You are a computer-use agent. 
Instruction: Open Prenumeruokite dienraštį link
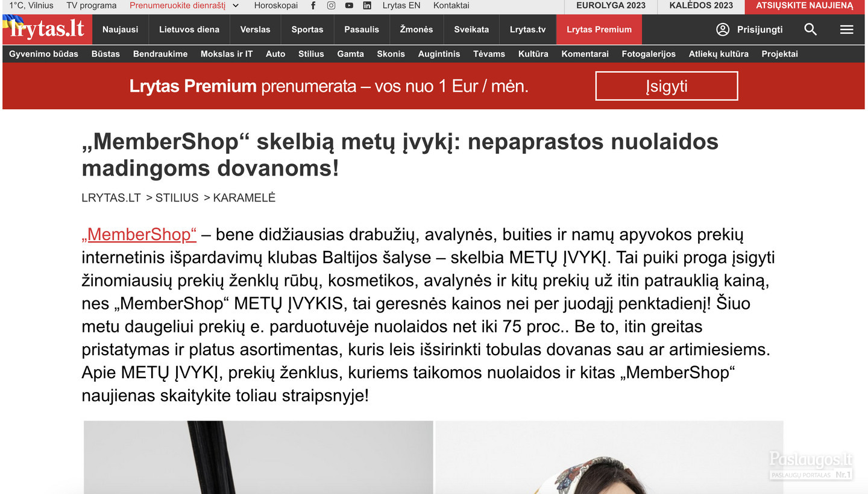pos(177,5)
